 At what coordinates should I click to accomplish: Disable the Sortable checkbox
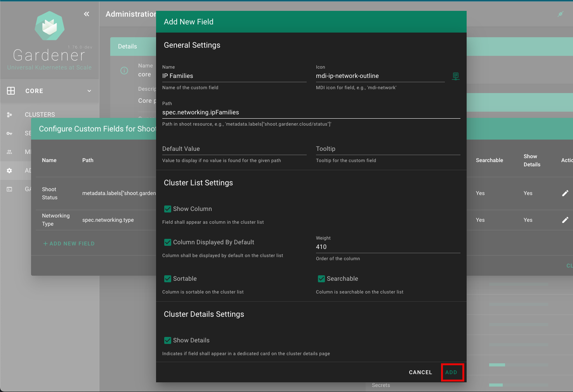(168, 279)
